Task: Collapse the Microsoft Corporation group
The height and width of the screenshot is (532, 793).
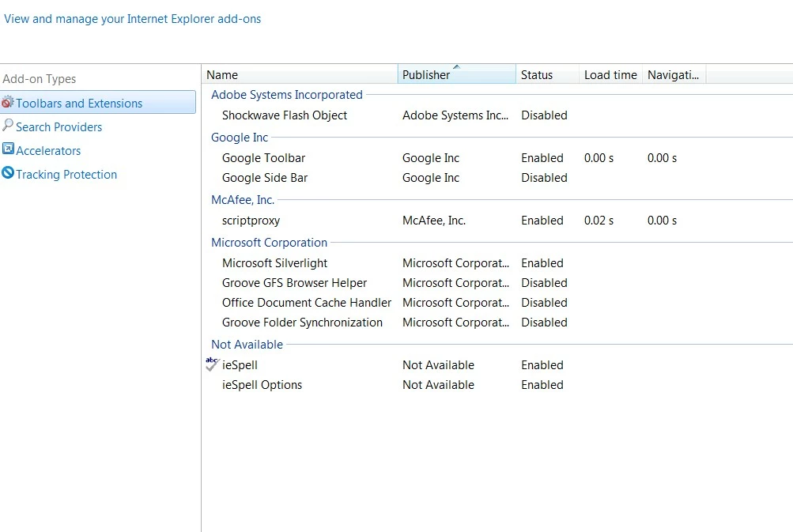Action: pos(269,243)
